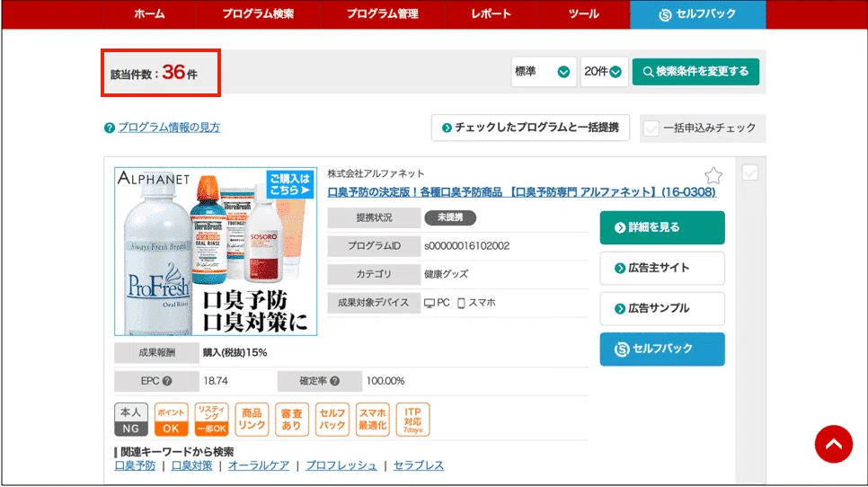This screenshot has height=487, width=868.
Task: Click the ITP対応 7days badge icon
Action: [x=413, y=419]
